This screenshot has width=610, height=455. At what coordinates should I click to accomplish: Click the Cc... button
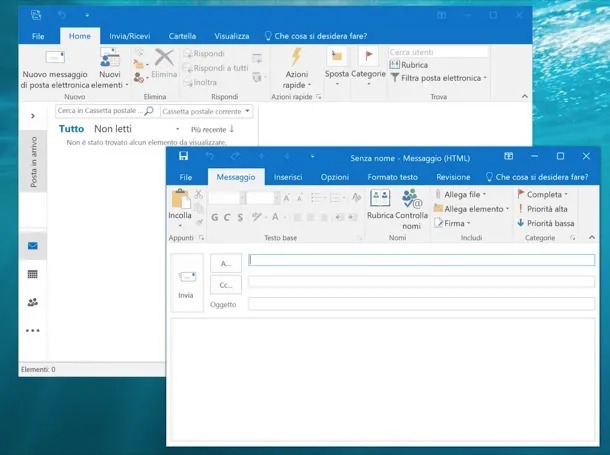pyautogui.click(x=226, y=285)
